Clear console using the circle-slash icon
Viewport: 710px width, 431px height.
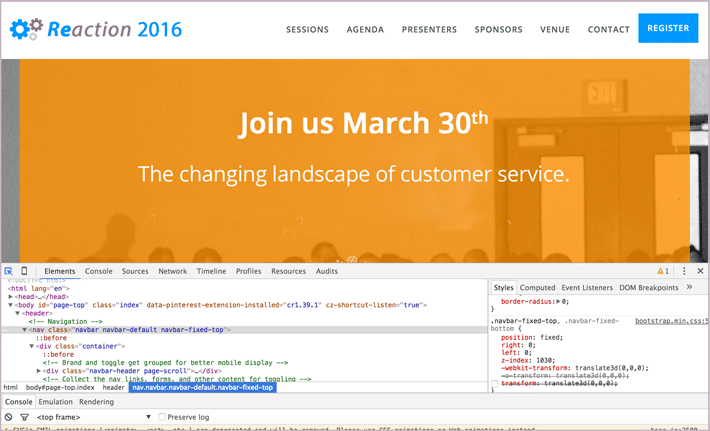[9, 417]
